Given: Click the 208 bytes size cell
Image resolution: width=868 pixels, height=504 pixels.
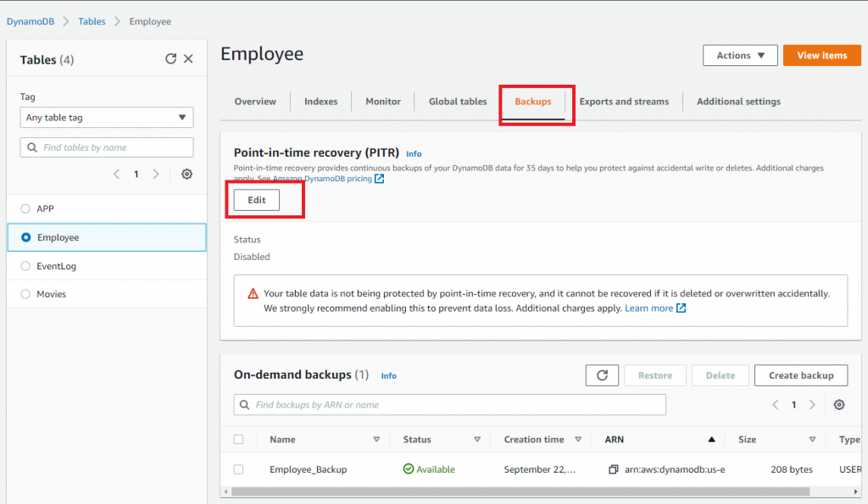Looking at the screenshot, I should click(x=792, y=469).
